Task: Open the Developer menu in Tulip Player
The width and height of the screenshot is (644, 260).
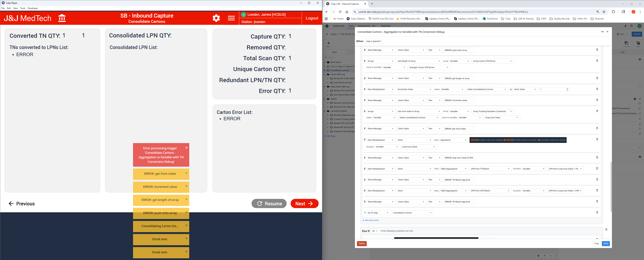Action: coord(33,8)
